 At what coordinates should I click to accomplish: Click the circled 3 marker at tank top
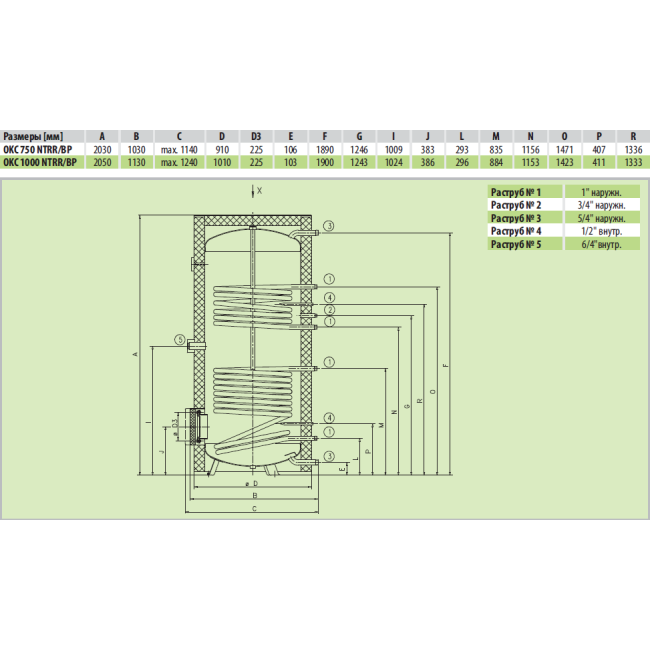[x=327, y=225]
